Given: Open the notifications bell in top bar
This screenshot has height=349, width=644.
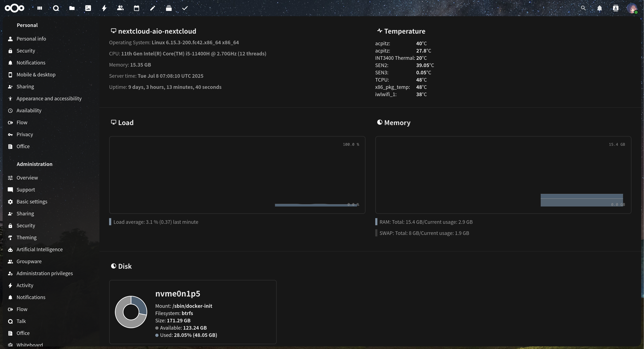Looking at the screenshot, I should [599, 8].
